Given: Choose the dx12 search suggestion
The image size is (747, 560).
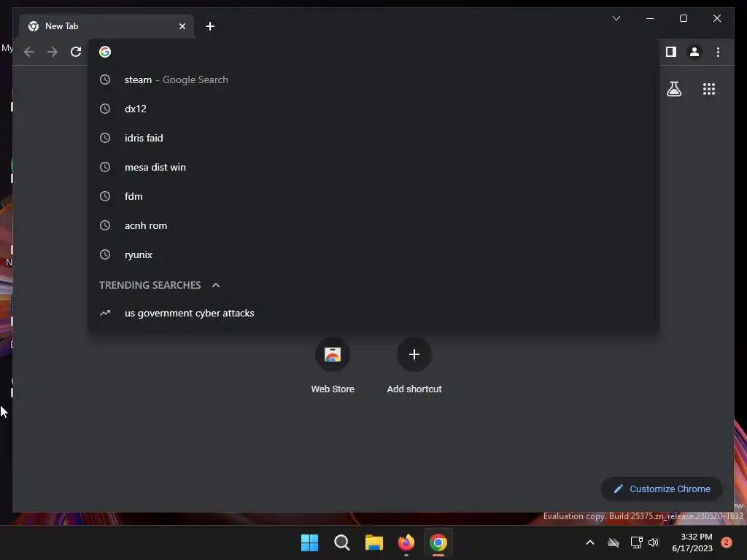Looking at the screenshot, I should 373,109.
